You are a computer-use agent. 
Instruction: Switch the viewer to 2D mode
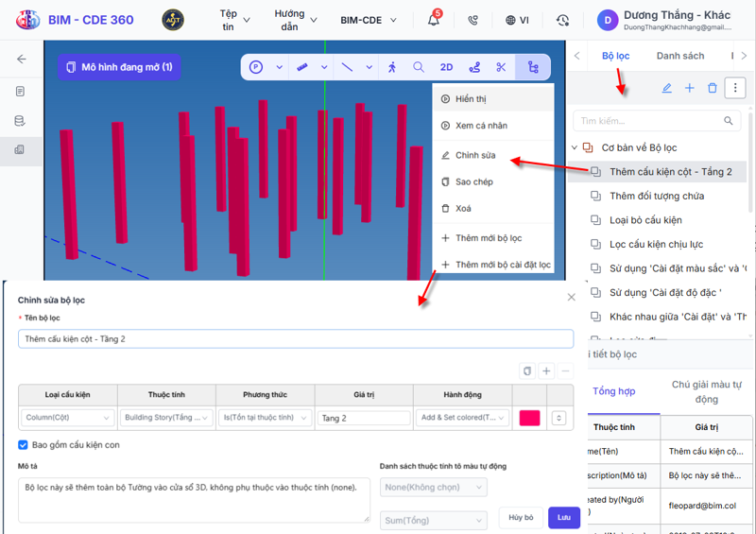tap(446, 67)
